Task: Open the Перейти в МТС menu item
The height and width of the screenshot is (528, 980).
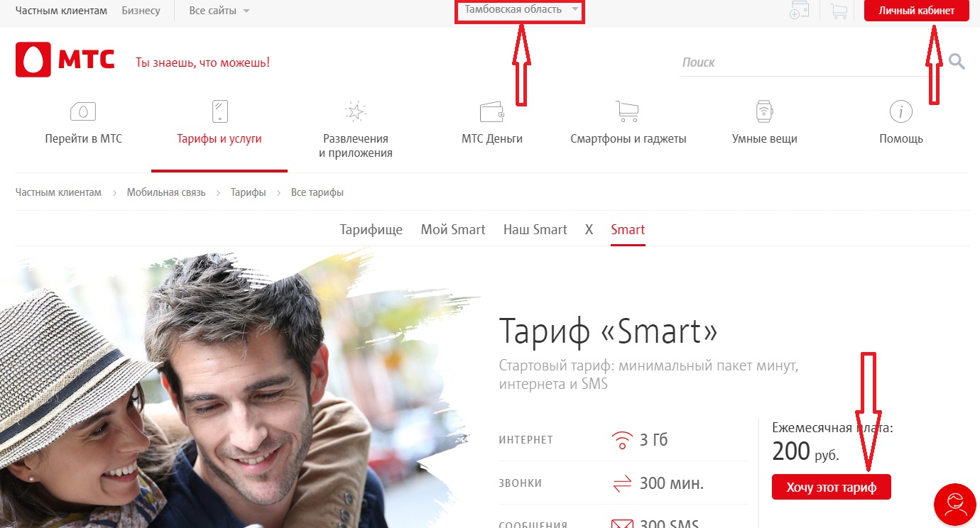Action: 83,139
